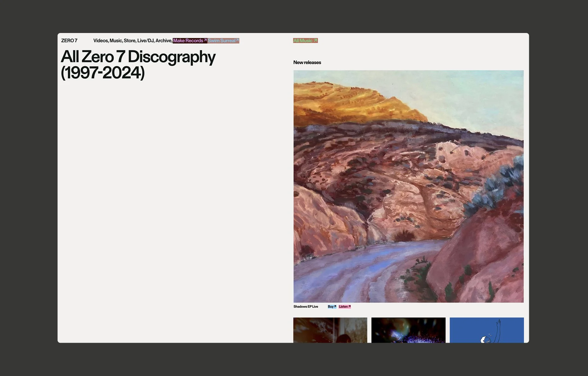The image size is (588, 376).
Task: Open the Live/DJ section
Action: pyautogui.click(x=145, y=40)
